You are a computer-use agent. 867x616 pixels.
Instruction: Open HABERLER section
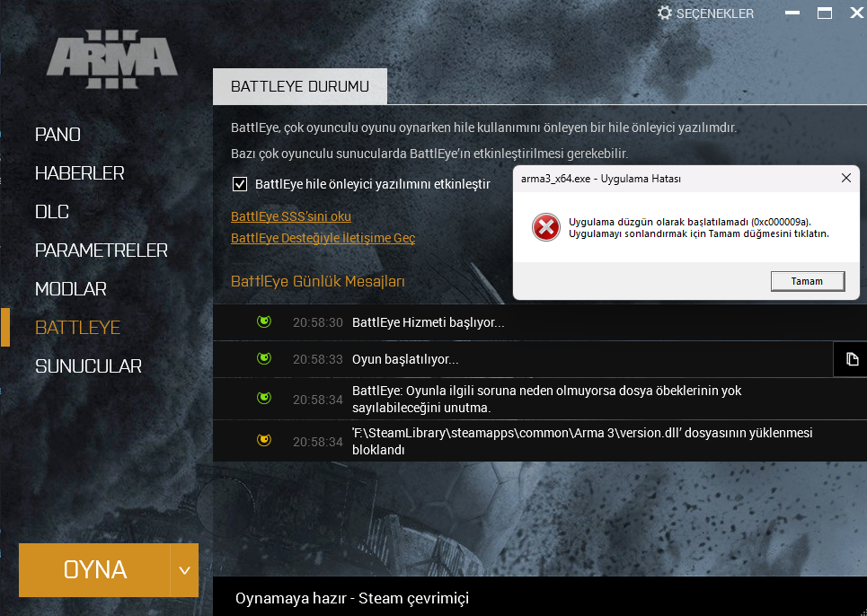80,173
